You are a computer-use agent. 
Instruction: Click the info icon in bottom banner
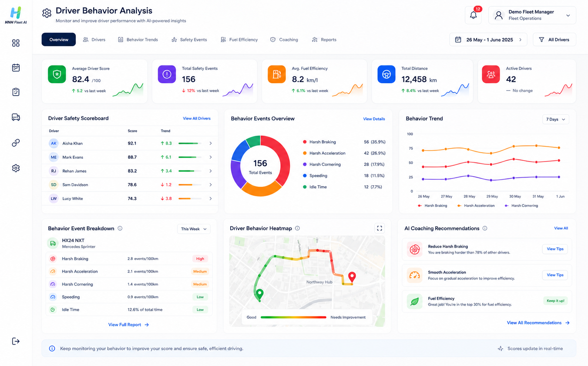(x=52, y=349)
